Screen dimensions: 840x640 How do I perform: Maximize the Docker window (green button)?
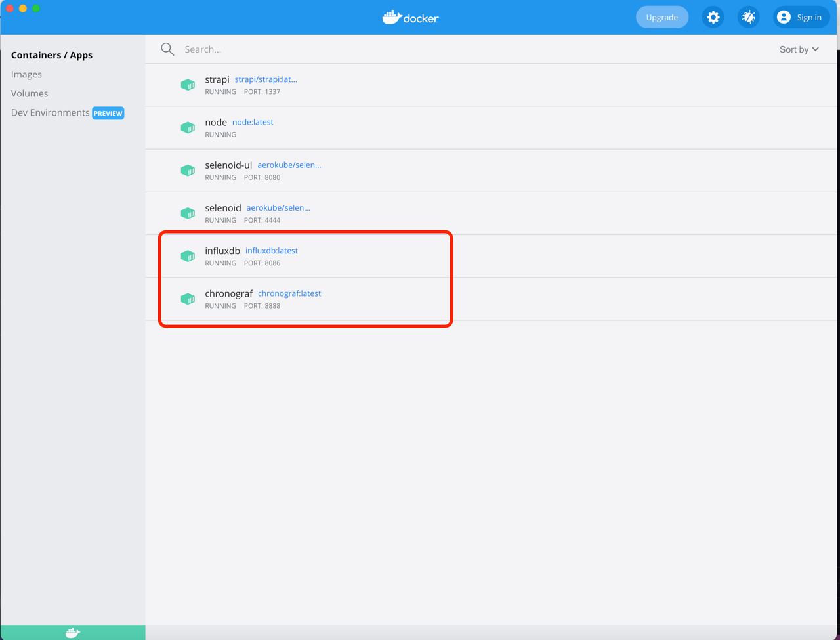point(36,9)
